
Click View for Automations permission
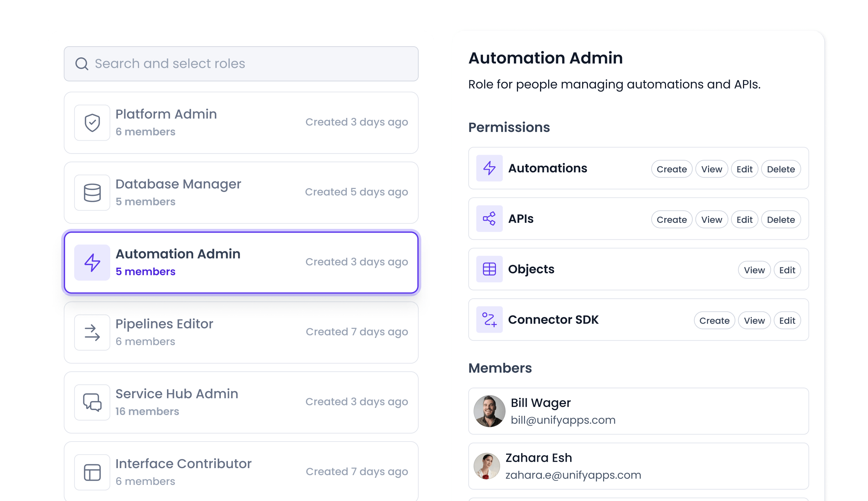(x=711, y=169)
